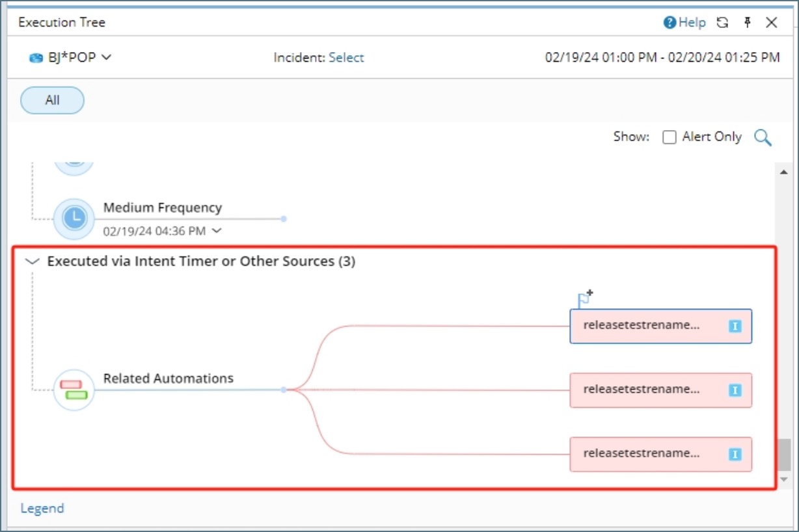Click the date time range text
Viewport: 799px width, 532px height.
(662, 57)
